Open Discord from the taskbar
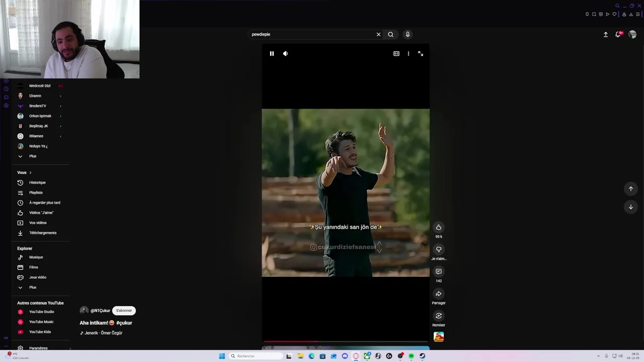 tap(345, 356)
